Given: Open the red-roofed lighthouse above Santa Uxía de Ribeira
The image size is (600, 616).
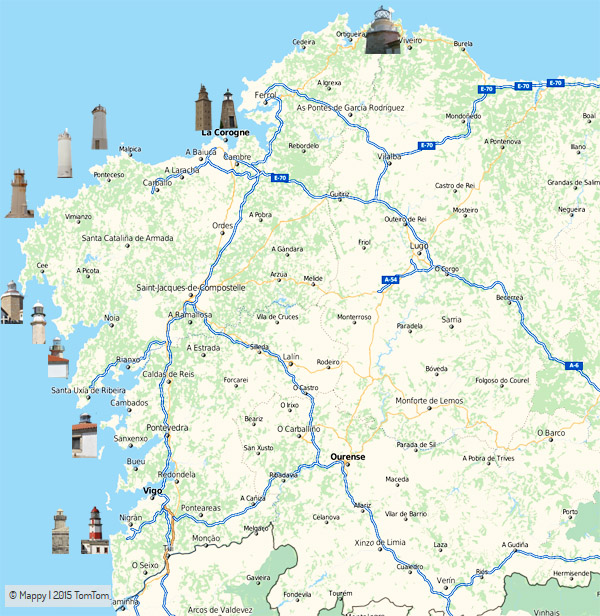Looking at the screenshot, I should (58, 358).
